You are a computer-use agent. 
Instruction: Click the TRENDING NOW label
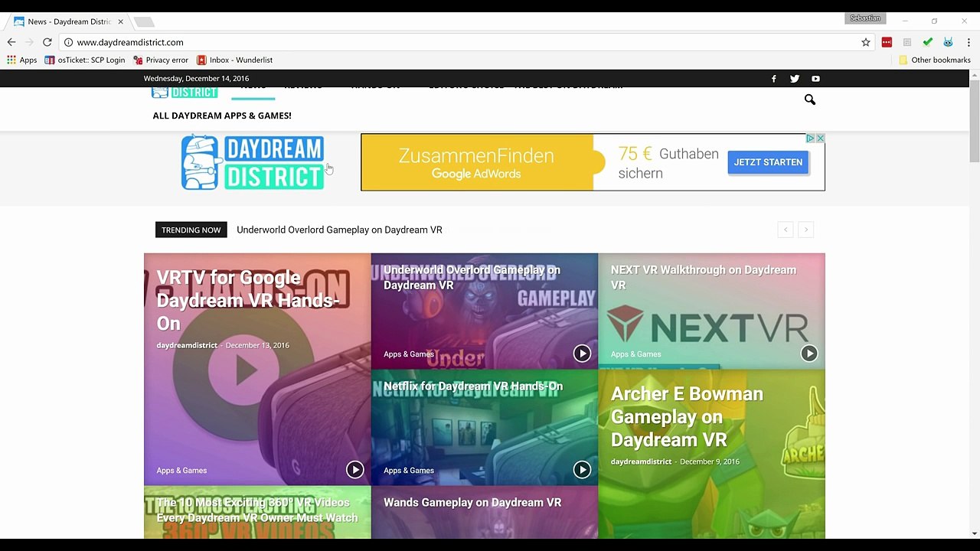(x=191, y=230)
